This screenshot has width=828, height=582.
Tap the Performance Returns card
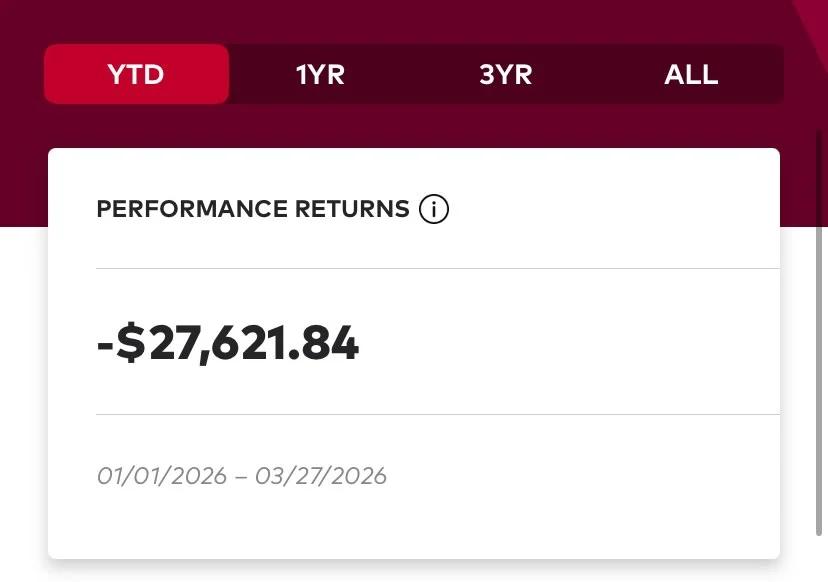(413, 350)
